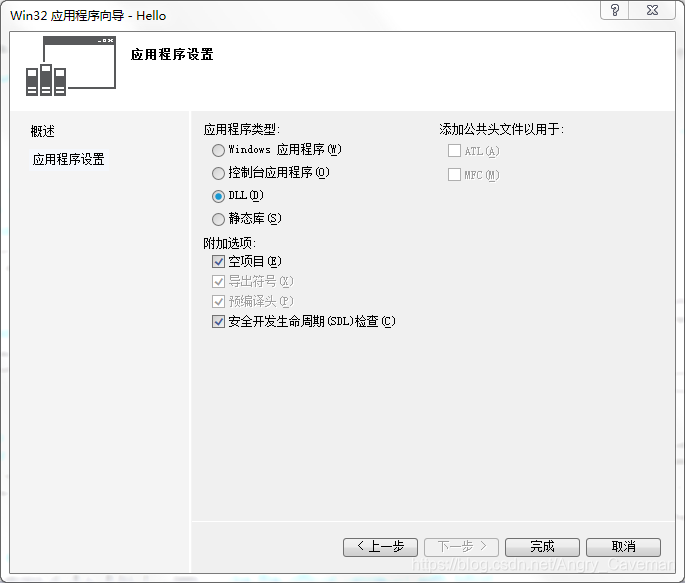
Task: Click the 附加选项 label
Action: tap(229, 243)
